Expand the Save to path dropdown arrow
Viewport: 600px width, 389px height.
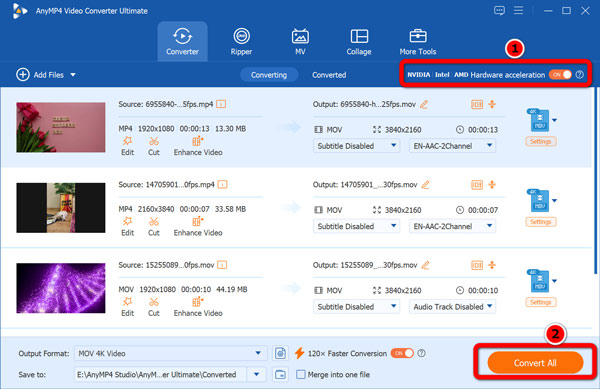coord(256,374)
